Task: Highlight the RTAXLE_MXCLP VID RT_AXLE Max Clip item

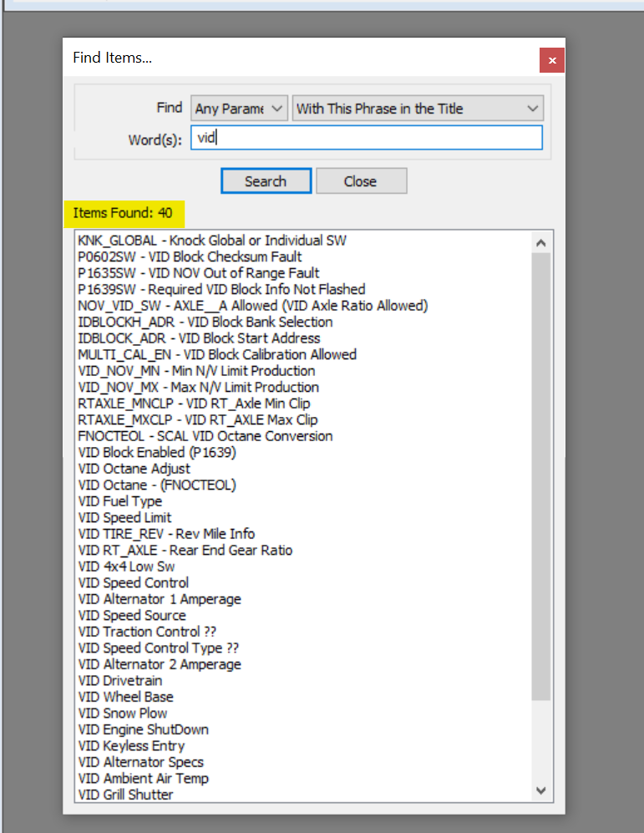Action: (x=197, y=419)
